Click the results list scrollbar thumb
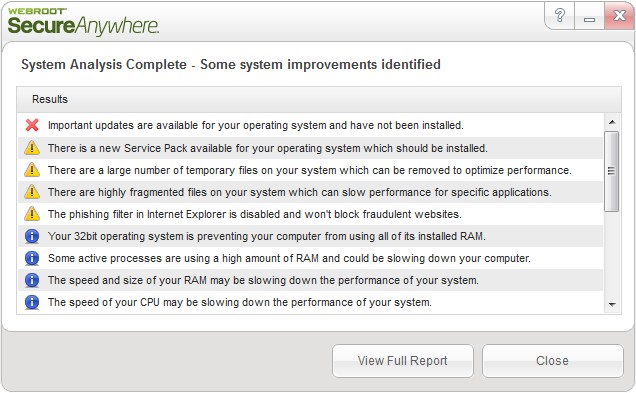The image size is (636, 393). coord(612,171)
